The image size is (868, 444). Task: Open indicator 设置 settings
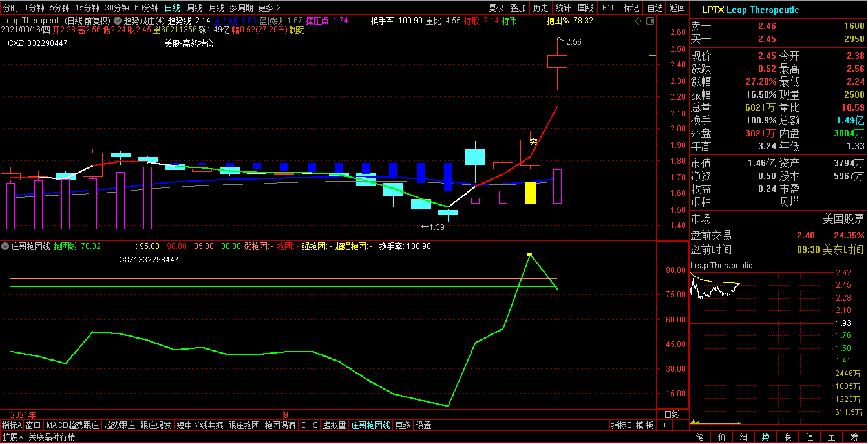pos(424,425)
